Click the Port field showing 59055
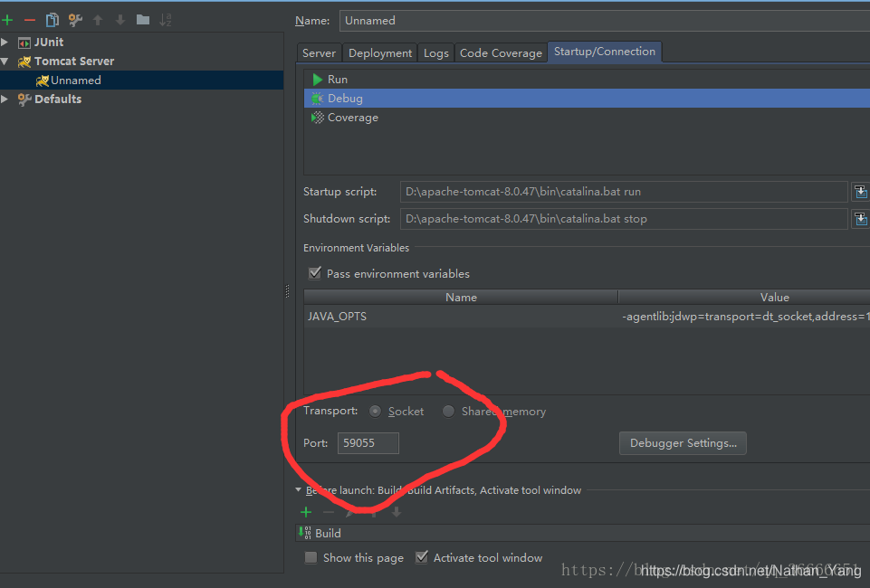Viewport: 870px width, 588px height. (x=368, y=443)
